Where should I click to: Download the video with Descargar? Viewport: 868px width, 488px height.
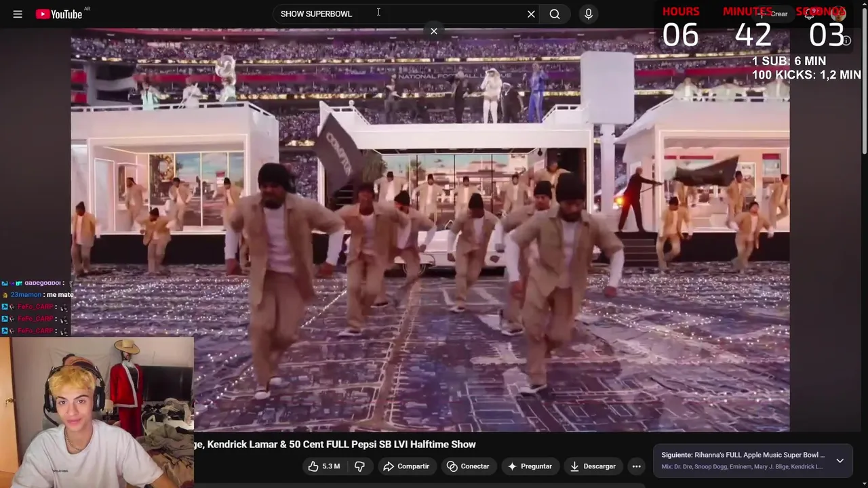pyautogui.click(x=593, y=466)
